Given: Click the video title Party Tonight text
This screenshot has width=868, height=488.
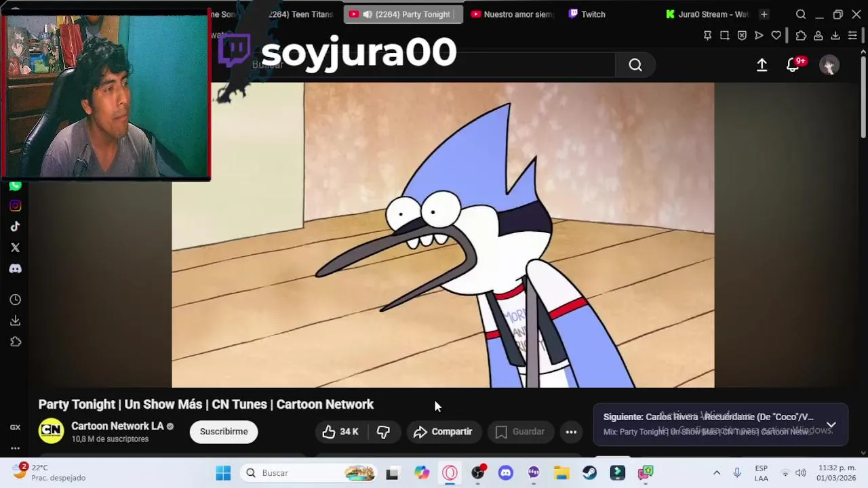Looking at the screenshot, I should pyautogui.click(x=206, y=404).
